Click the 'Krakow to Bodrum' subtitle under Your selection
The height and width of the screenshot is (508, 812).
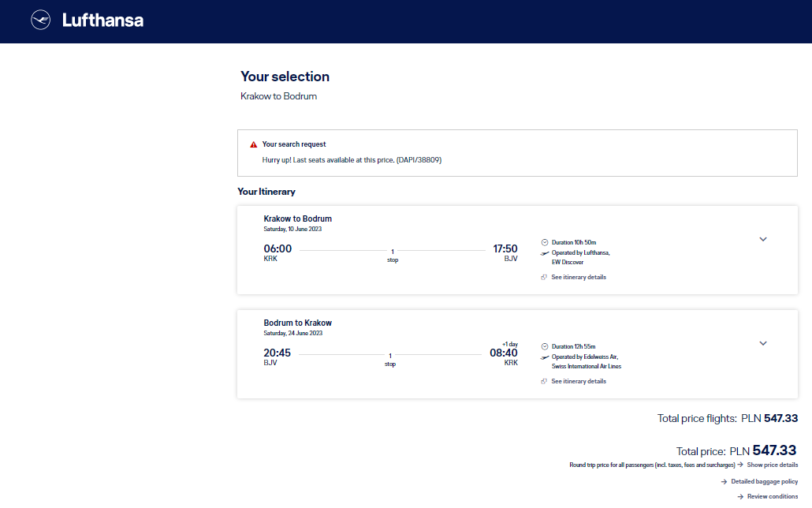[278, 96]
